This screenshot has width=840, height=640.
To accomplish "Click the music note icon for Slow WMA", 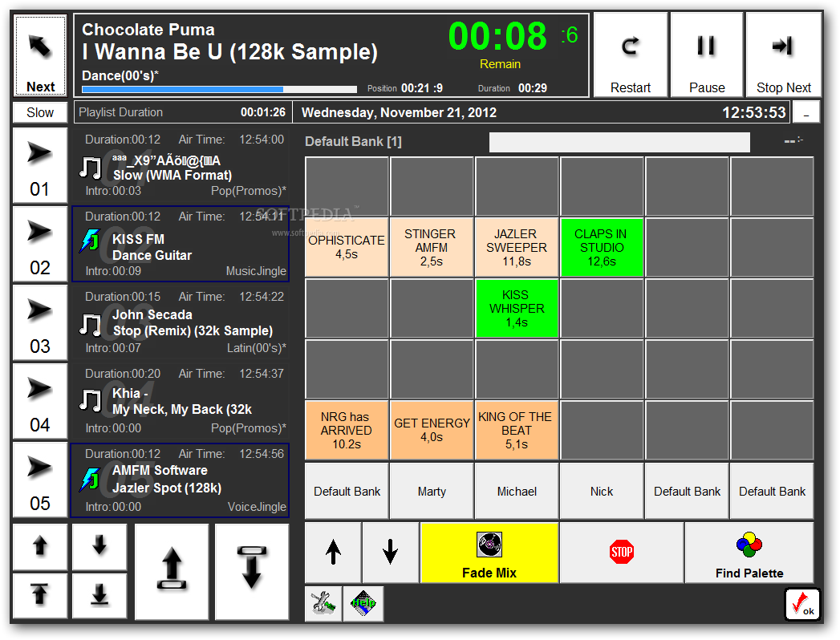I will click(x=90, y=168).
